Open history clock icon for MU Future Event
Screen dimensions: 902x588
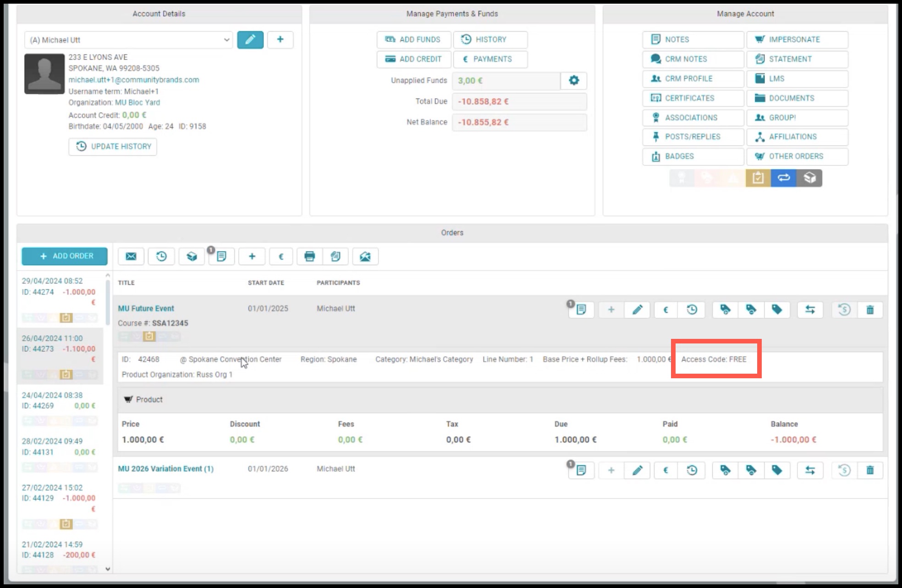coord(692,310)
